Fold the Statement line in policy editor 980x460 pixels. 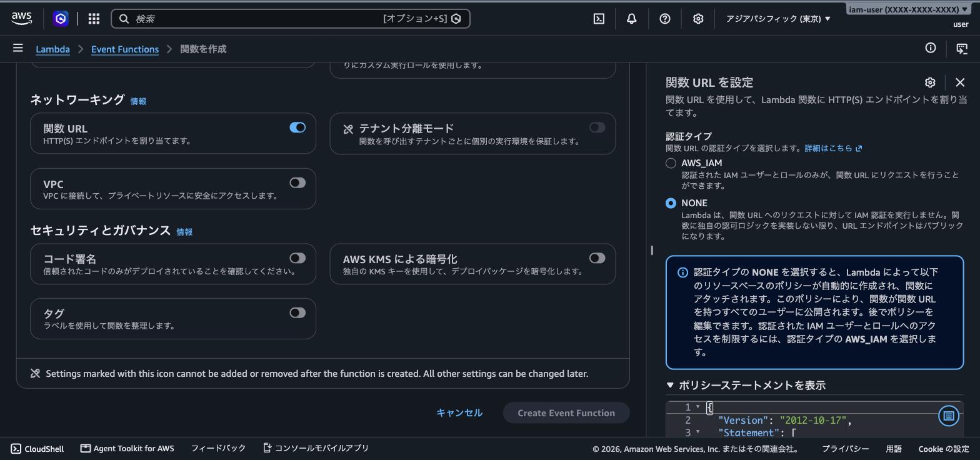tap(698, 432)
